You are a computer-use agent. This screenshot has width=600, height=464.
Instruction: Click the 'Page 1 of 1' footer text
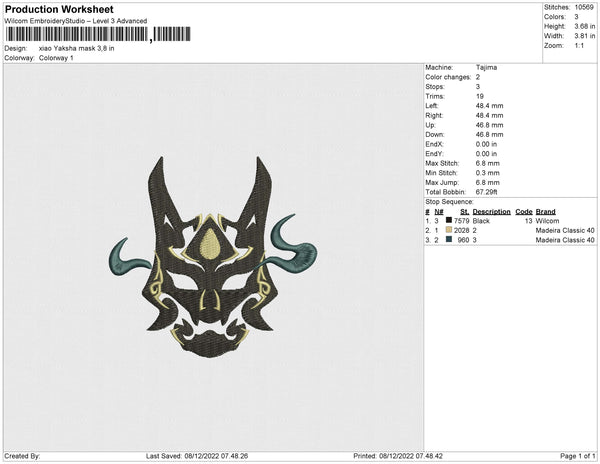577,456
